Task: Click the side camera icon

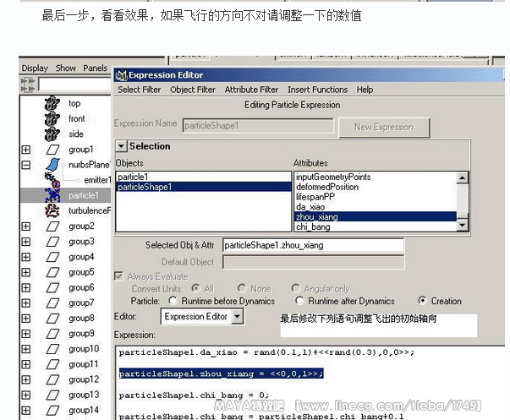Action: [x=52, y=134]
